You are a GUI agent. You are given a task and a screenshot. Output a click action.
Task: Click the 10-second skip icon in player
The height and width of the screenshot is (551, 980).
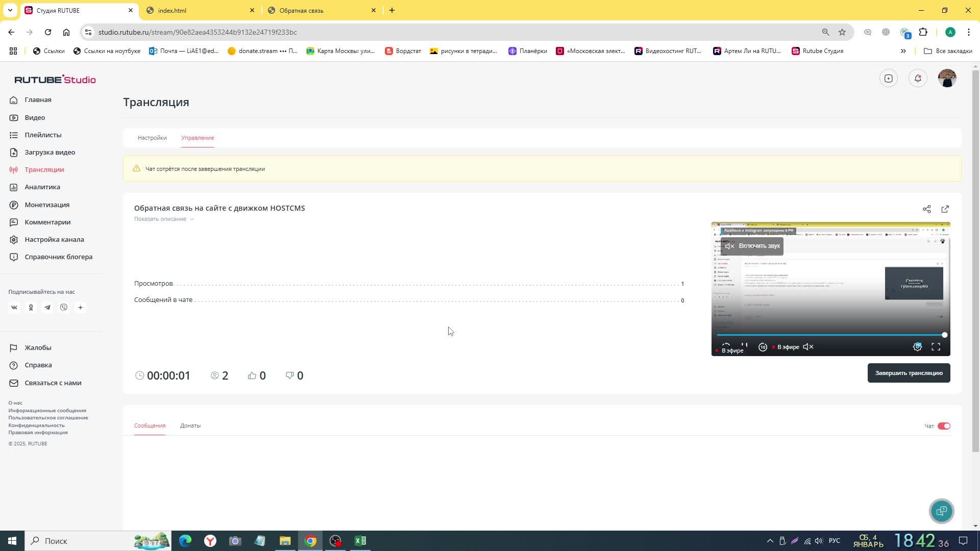tap(763, 347)
